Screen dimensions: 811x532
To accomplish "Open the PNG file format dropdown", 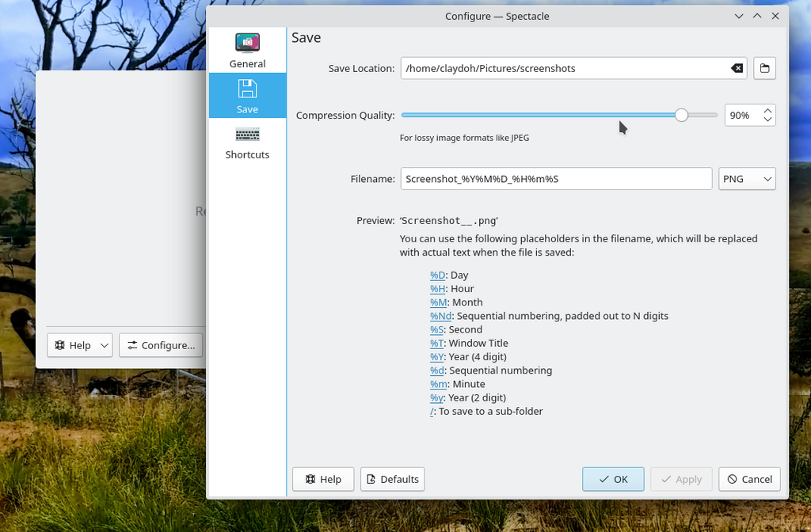I will pyautogui.click(x=747, y=179).
